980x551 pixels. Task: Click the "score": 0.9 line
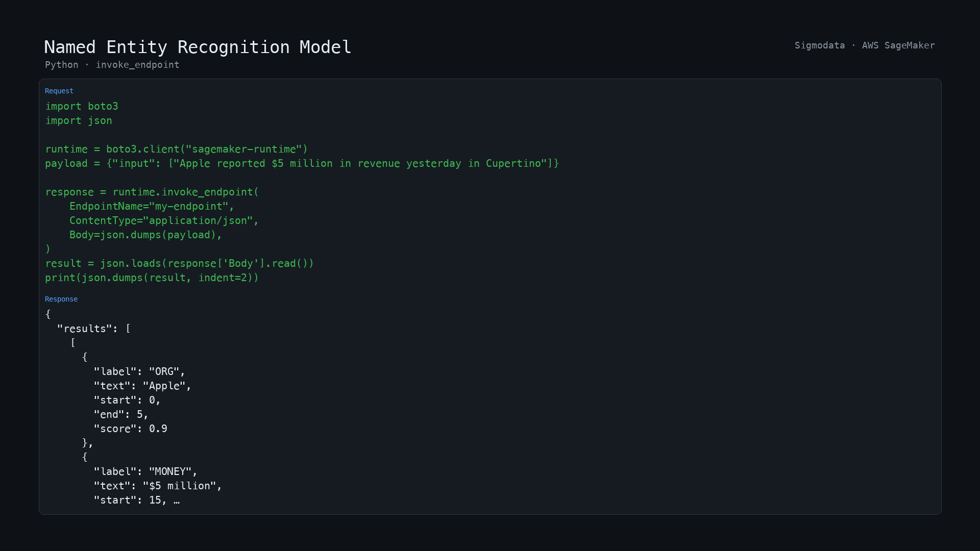[131, 429]
